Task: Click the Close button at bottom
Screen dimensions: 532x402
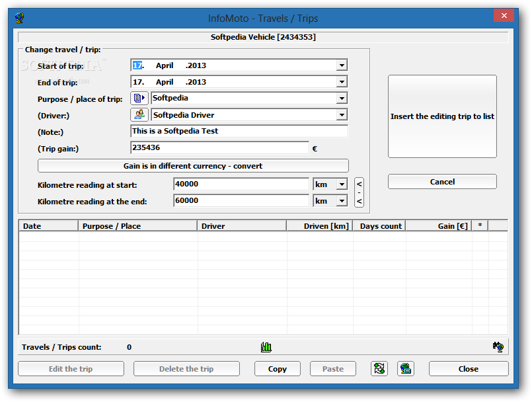Action: pyautogui.click(x=469, y=369)
